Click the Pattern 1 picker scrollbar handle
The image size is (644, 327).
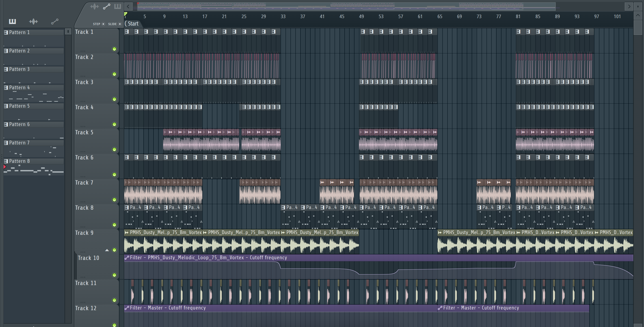[68, 32]
